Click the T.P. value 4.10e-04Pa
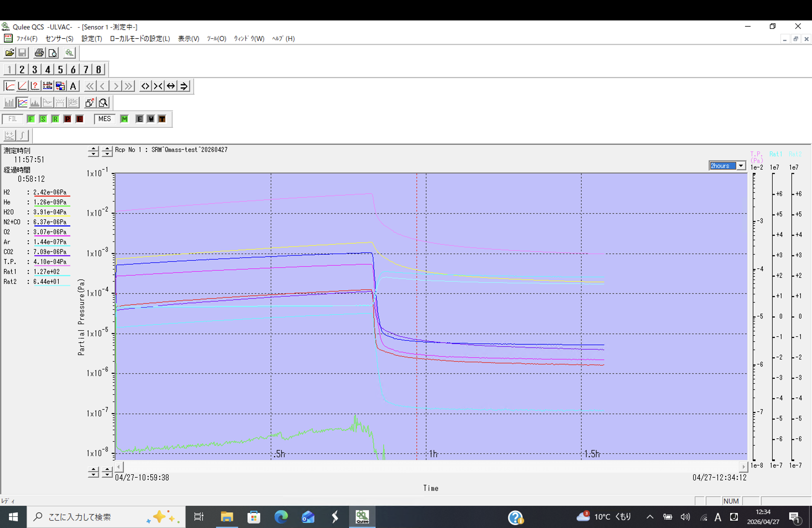Screen dimensions: 812x528 point(50,262)
